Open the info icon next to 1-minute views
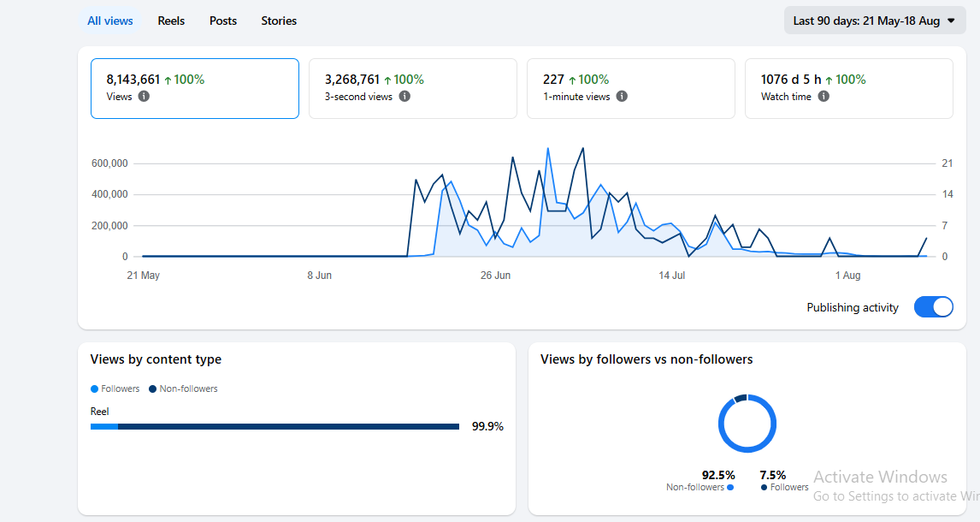The image size is (980, 522). 622,97
